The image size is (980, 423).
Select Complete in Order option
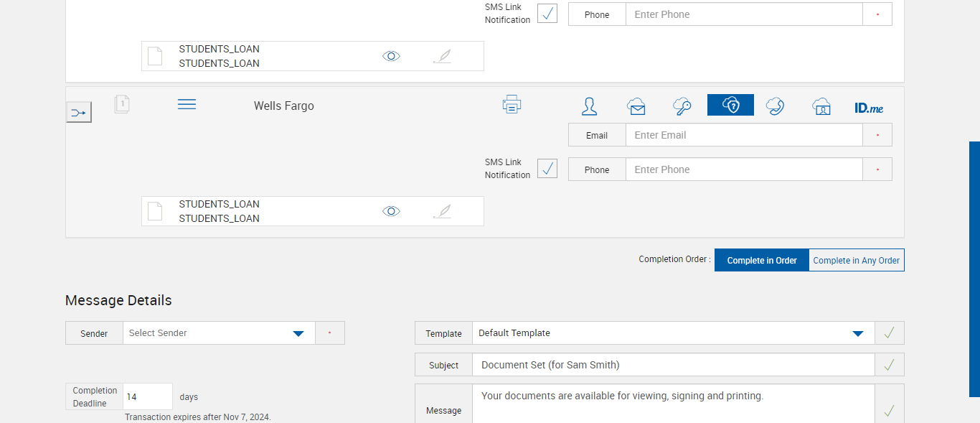coord(761,261)
